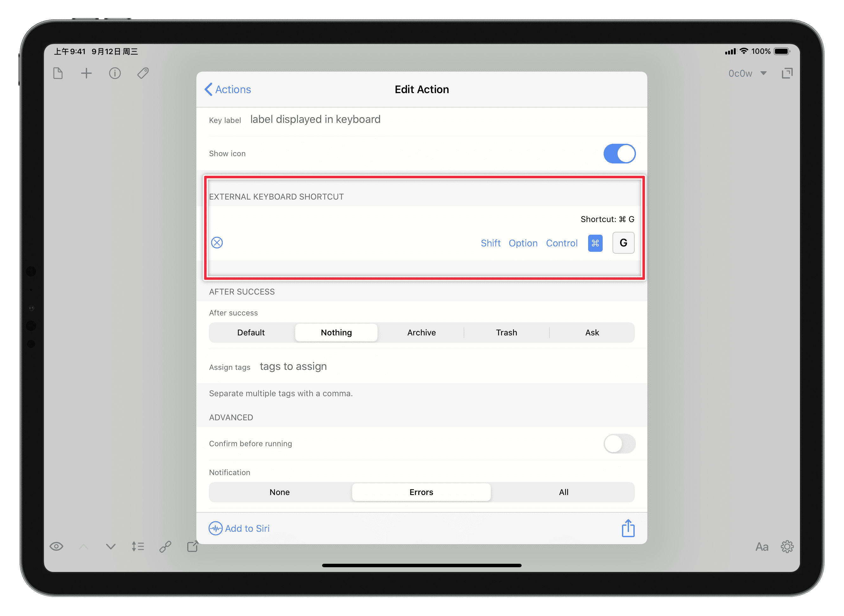Tap Add to Siri

point(239,528)
